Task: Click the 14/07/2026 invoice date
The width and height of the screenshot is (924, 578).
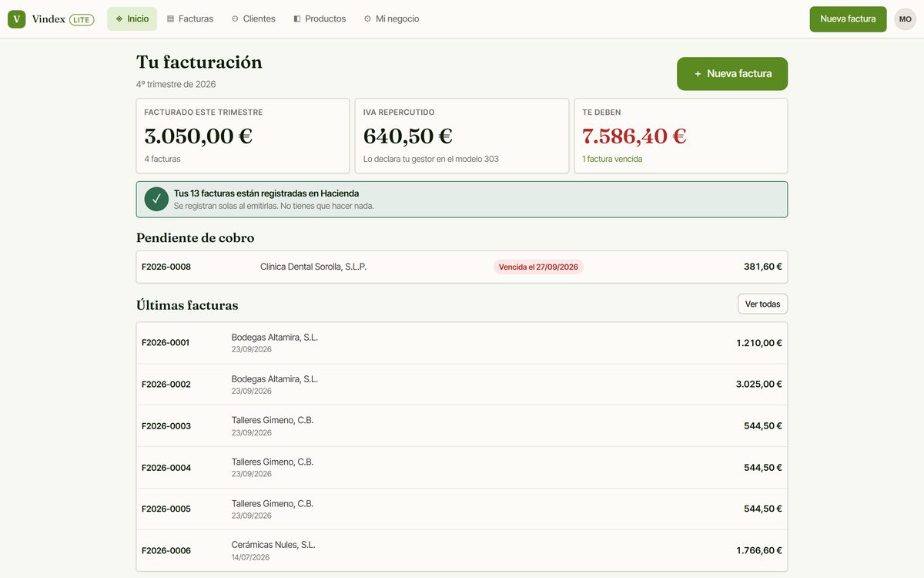Action: coord(251,557)
